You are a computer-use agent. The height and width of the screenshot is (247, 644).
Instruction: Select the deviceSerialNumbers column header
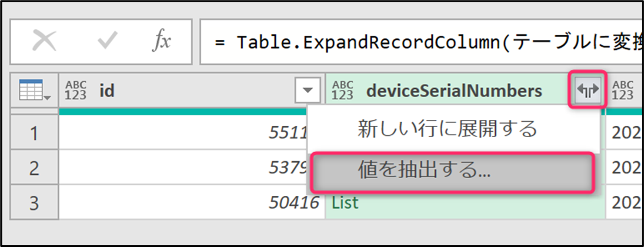tap(453, 91)
